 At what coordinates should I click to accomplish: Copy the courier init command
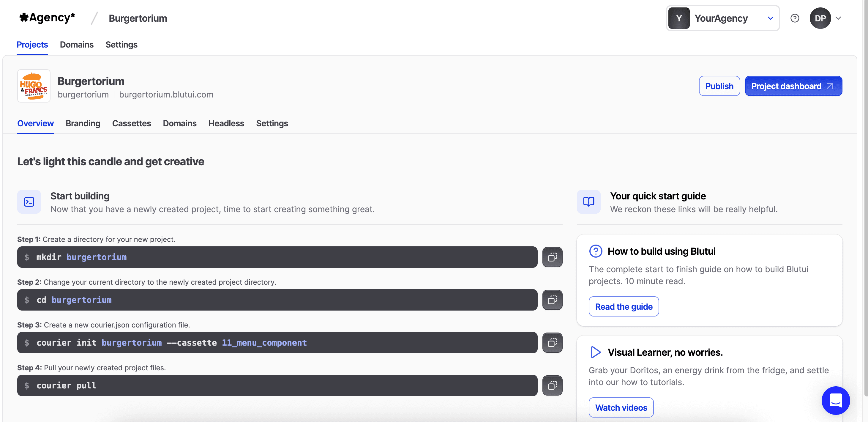click(x=552, y=342)
